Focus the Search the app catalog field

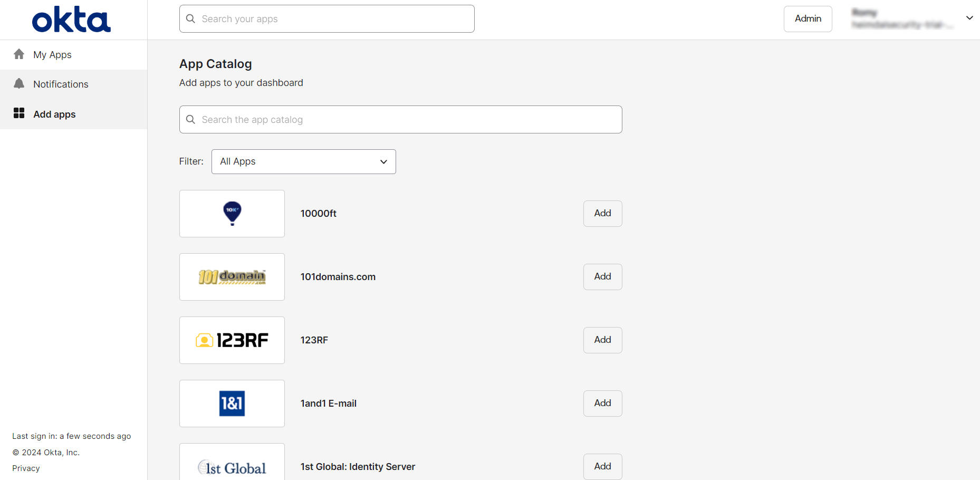click(401, 120)
